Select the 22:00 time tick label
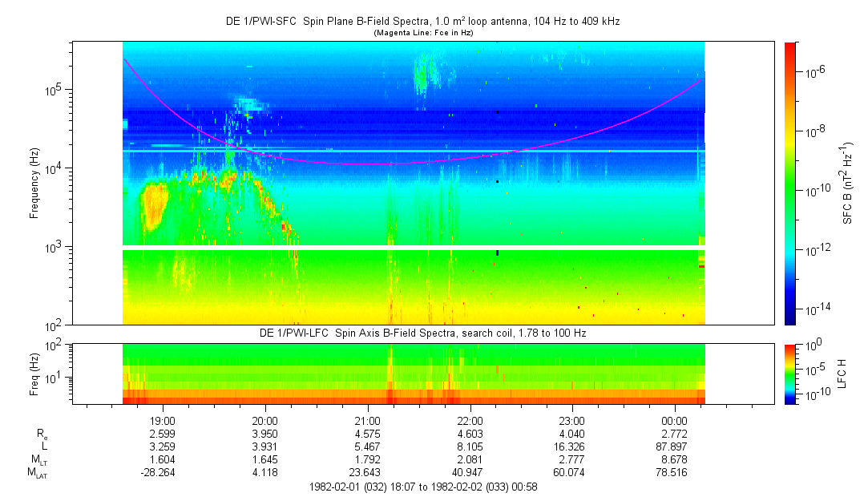 coord(470,421)
